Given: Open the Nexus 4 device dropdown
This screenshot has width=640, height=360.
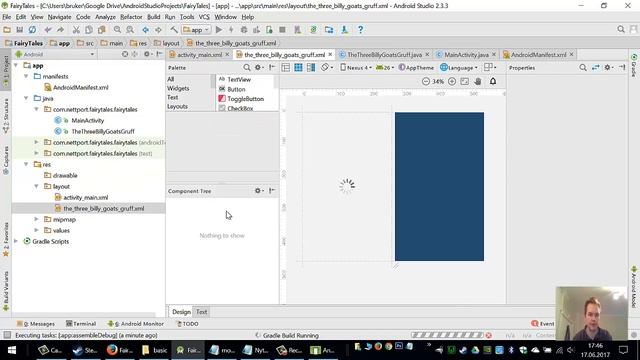Looking at the screenshot, I should coord(356,68).
